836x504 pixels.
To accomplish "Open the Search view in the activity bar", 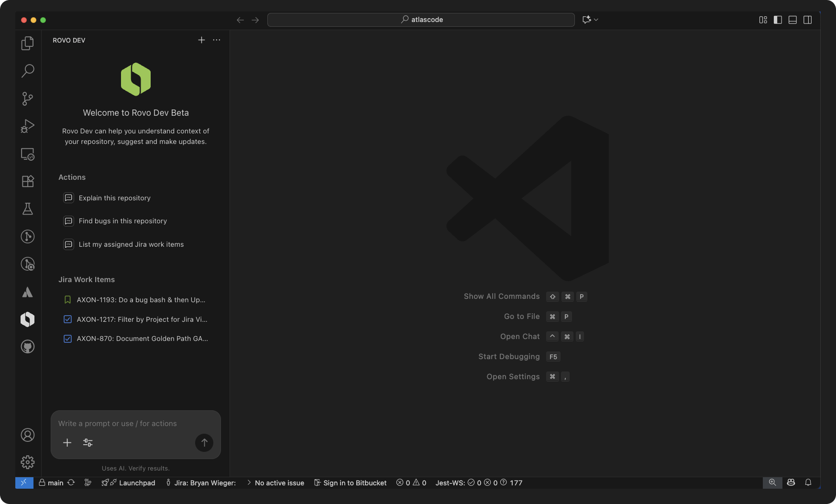I will pyautogui.click(x=28, y=71).
